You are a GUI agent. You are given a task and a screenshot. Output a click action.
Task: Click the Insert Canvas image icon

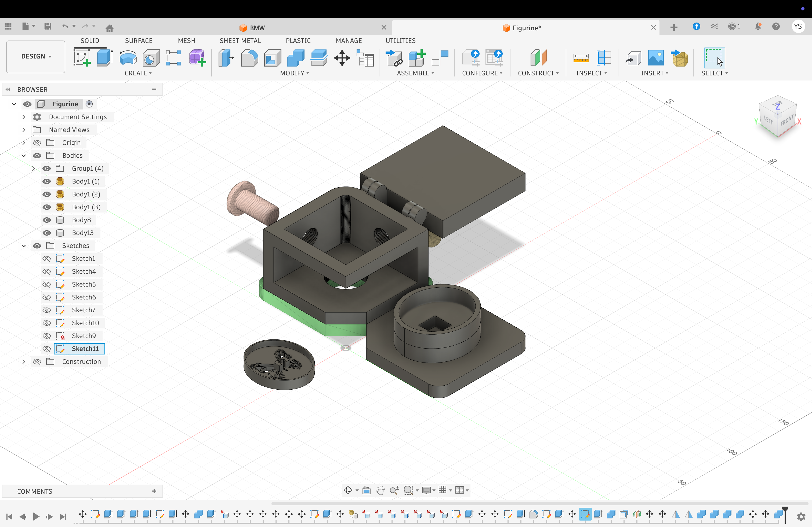click(x=656, y=58)
